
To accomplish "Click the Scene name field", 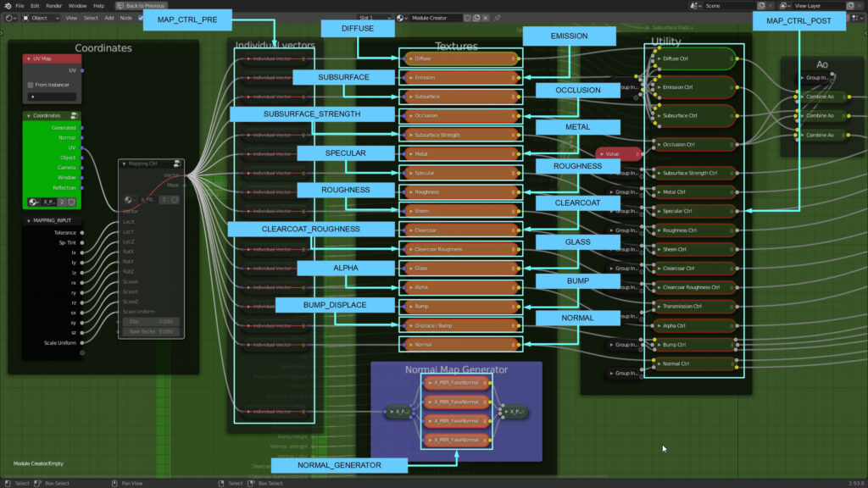I will pyautogui.click(x=728, y=6).
